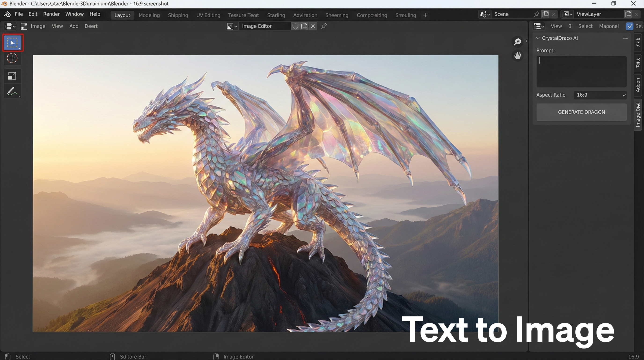
Task: Toggle the Scene pin icon
Action: pyautogui.click(x=536, y=14)
